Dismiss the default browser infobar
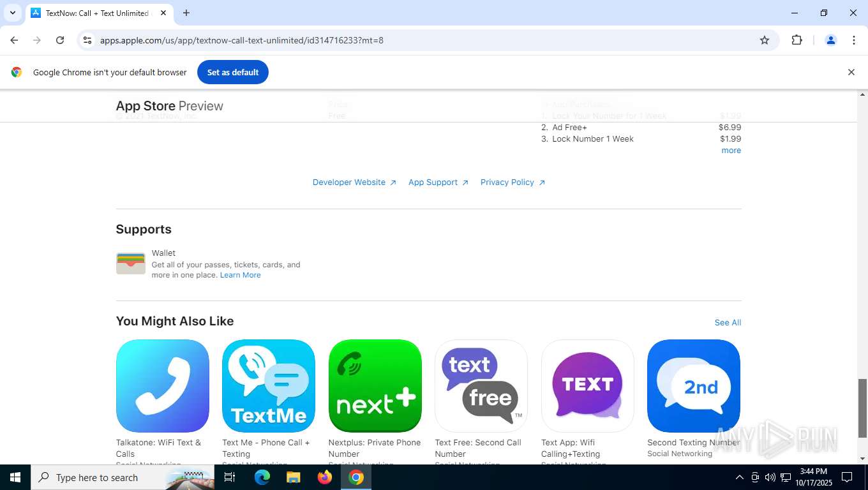The image size is (868, 490). [851, 72]
